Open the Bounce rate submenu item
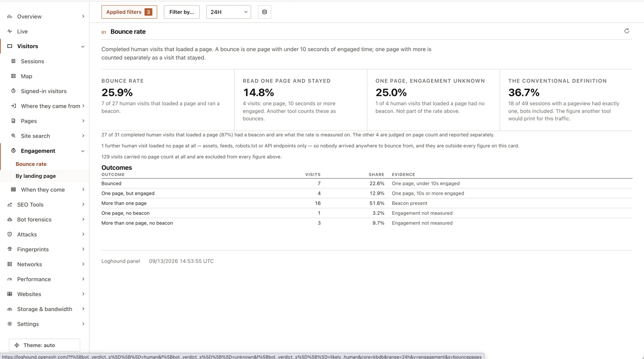Screen dimensions: 644x359 31,164
